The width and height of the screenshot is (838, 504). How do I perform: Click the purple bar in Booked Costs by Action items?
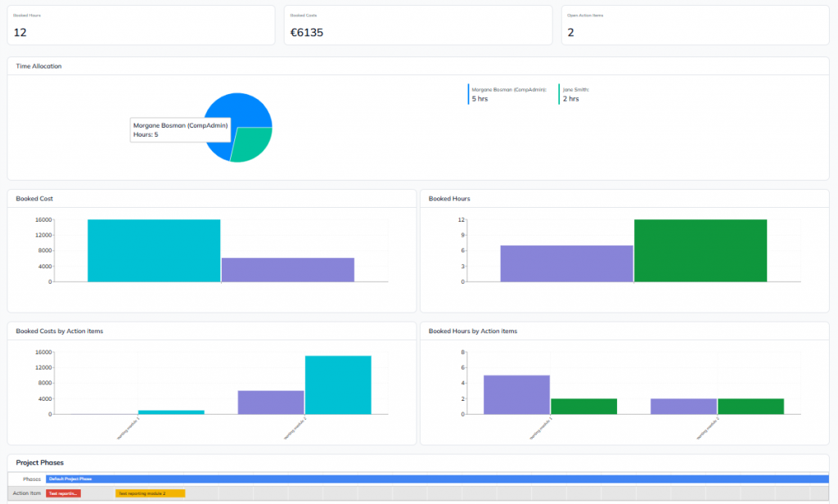click(x=271, y=403)
